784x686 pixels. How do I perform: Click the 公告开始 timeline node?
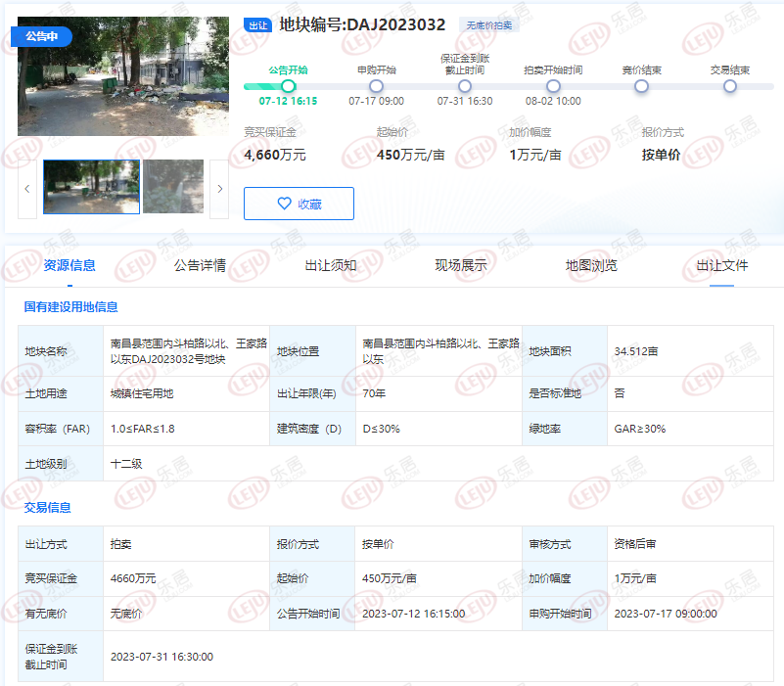coord(288,86)
